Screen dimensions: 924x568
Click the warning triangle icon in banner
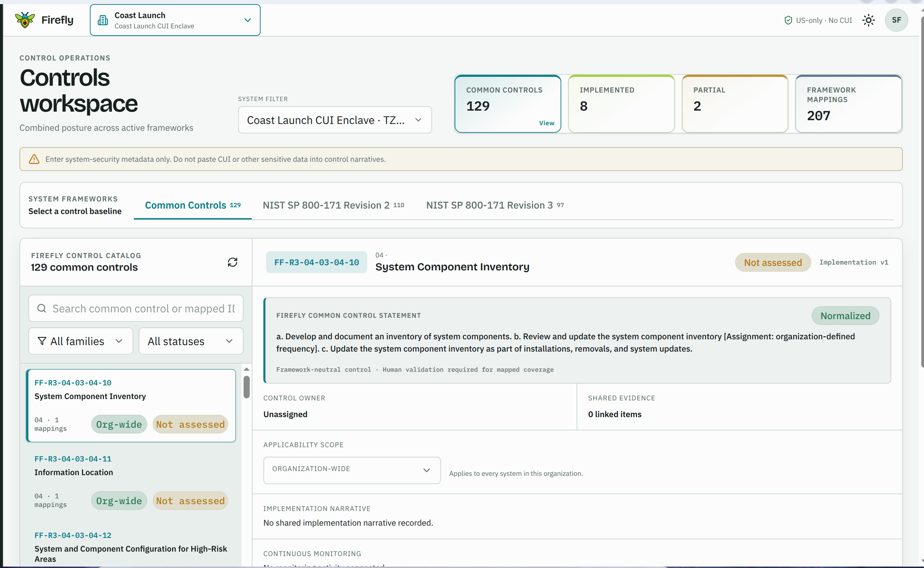pyautogui.click(x=34, y=159)
